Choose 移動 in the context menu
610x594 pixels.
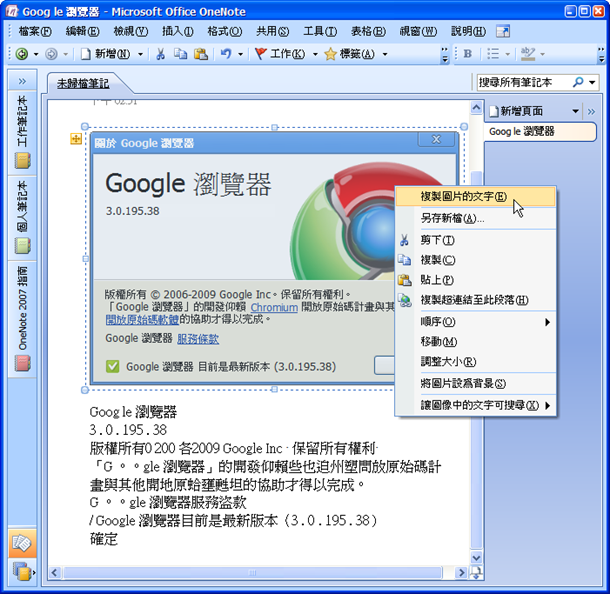coord(475,342)
